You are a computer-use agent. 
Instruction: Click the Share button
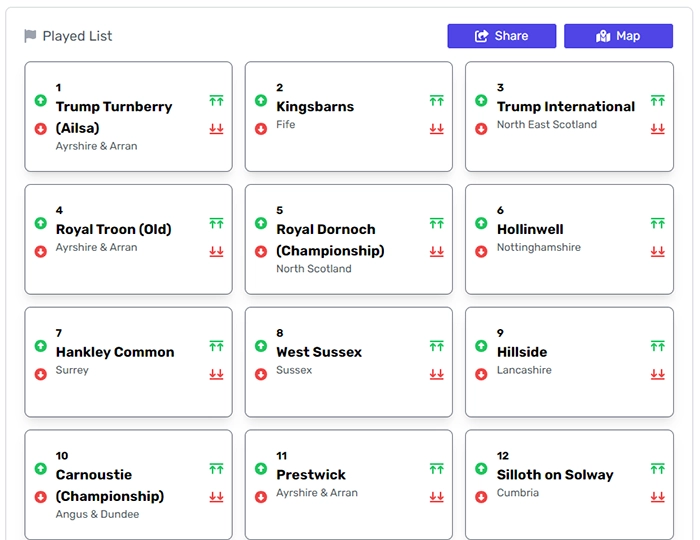coord(501,36)
